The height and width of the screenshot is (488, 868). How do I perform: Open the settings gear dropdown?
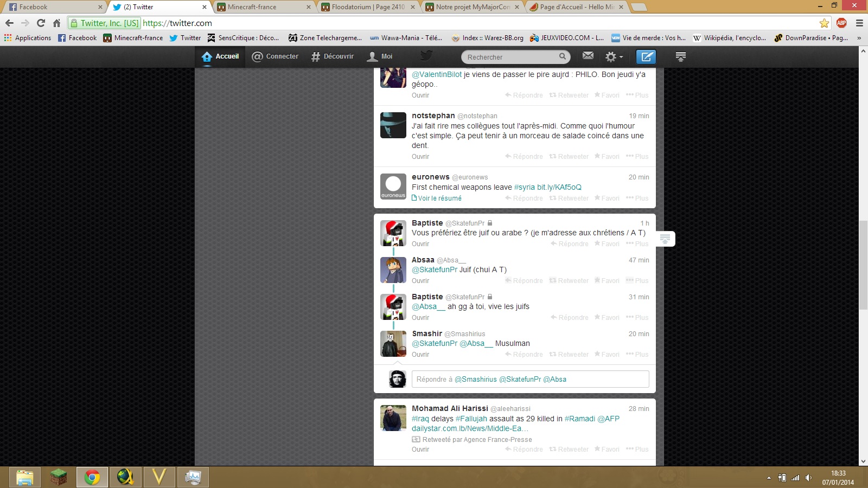pyautogui.click(x=614, y=56)
